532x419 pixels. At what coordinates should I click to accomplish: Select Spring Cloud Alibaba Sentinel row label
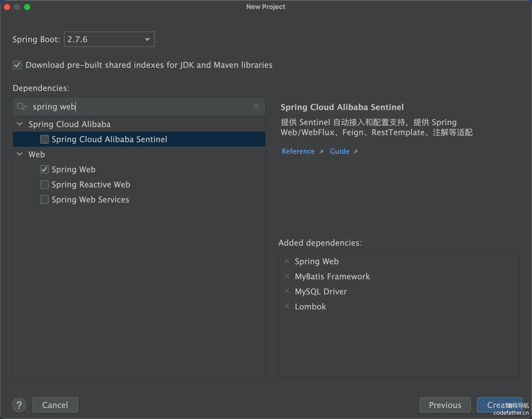click(x=109, y=139)
